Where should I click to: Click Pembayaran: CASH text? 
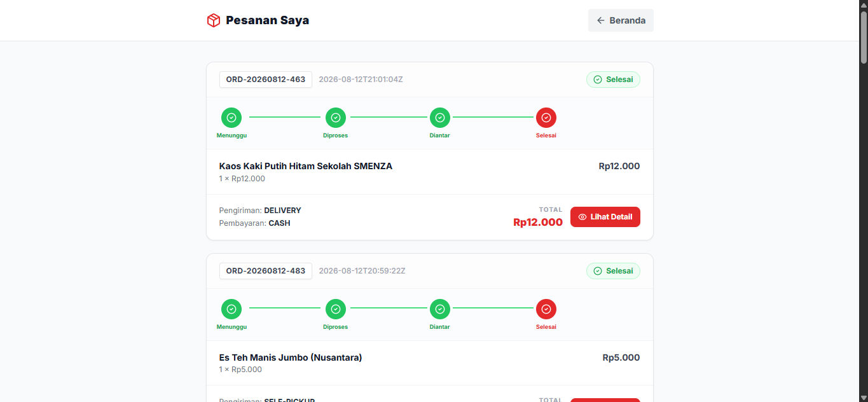(x=255, y=223)
